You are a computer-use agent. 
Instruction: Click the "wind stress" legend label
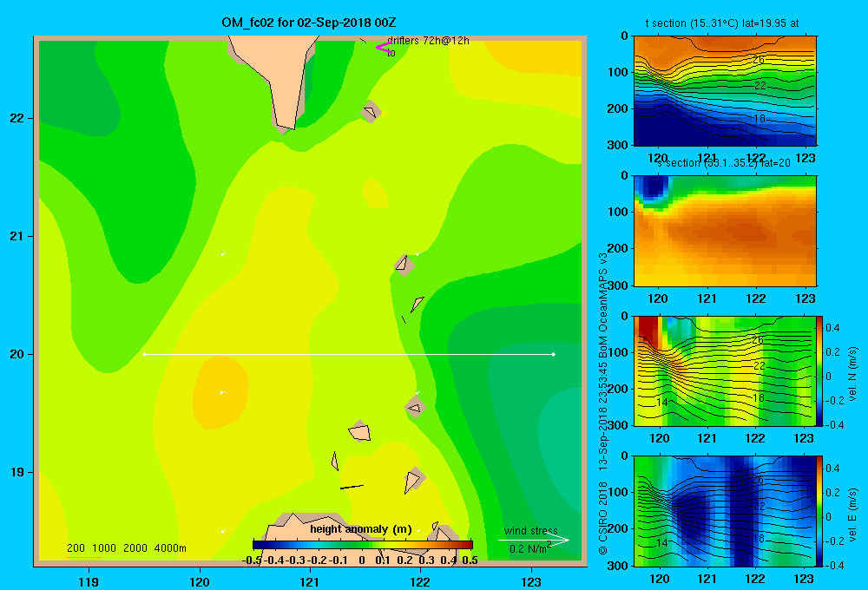tap(531, 530)
